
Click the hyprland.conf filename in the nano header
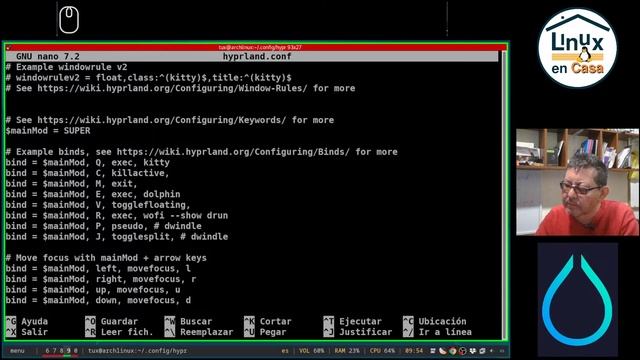[257, 56]
